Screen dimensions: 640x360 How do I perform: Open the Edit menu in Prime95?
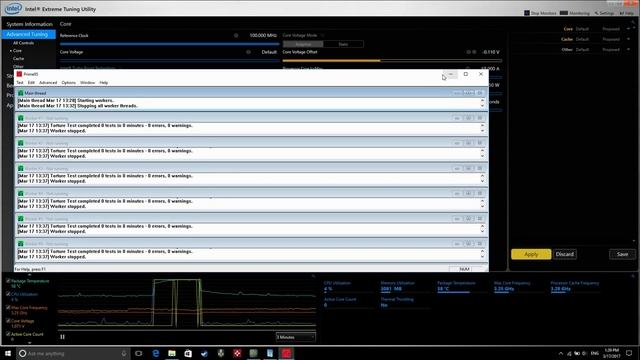[31, 82]
